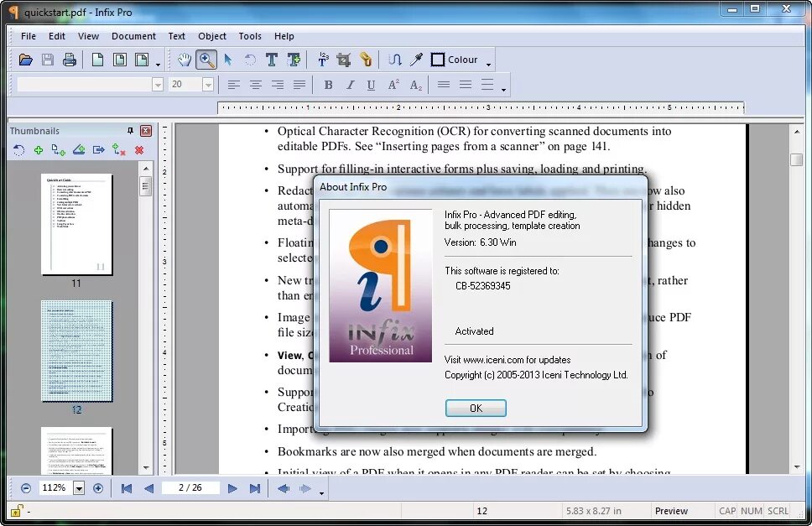This screenshot has width=812, height=526.
Task: Toggle superscript formatting
Action: click(393, 85)
